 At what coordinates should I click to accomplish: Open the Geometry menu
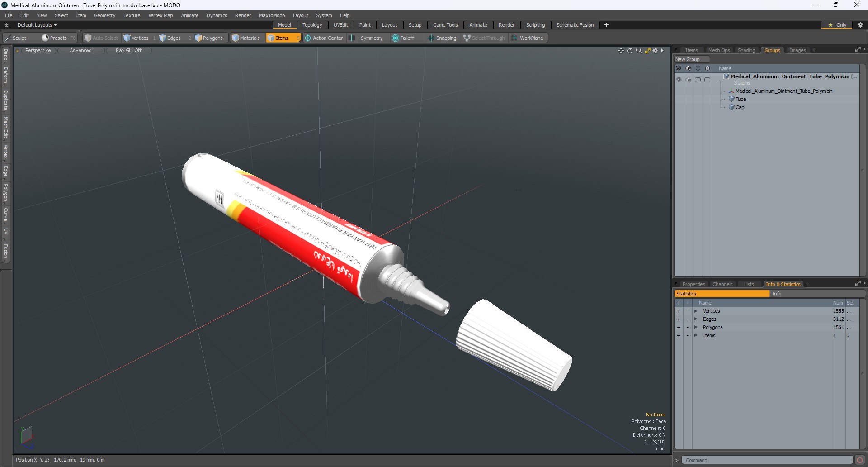click(x=104, y=15)
